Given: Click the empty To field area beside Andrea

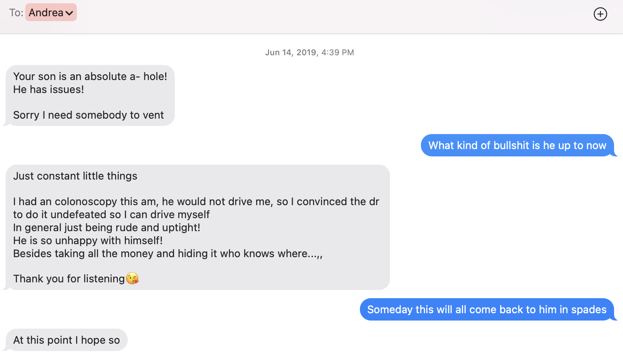Looking at the screenshot, I should pos(325,13).
